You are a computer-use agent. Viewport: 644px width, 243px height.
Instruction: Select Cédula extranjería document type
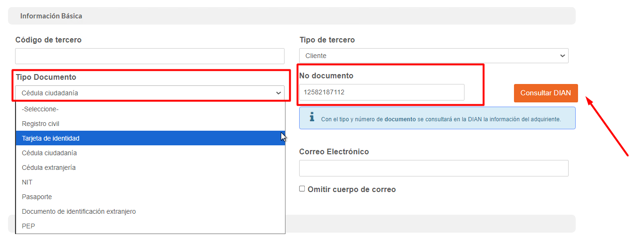(x=49, y=168)
